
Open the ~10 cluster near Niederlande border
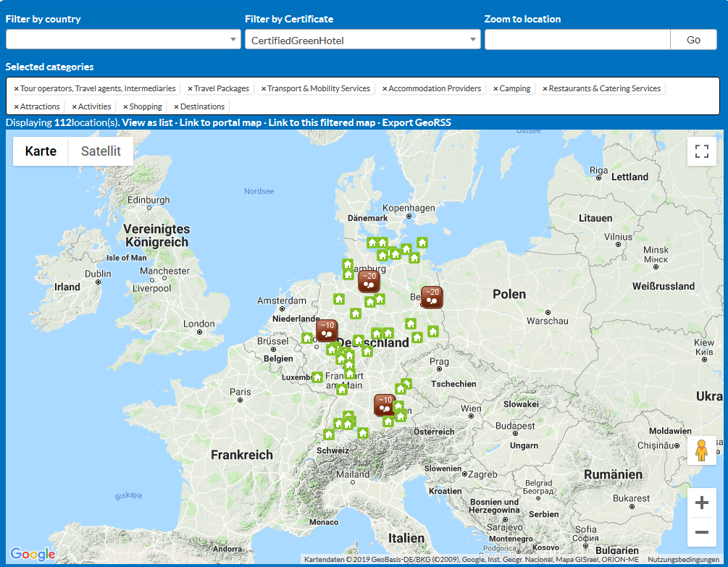[327, 330]
